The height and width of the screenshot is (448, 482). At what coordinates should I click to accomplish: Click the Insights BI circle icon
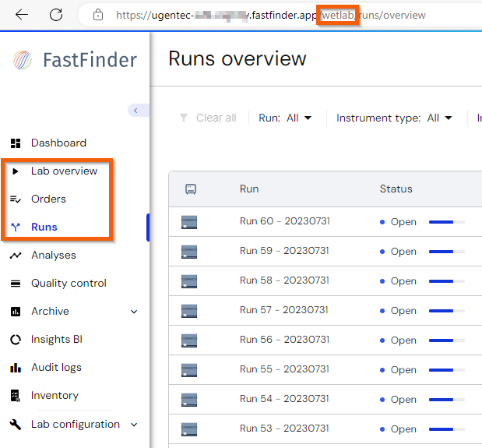pyautogui.click(x=16, y=340)
